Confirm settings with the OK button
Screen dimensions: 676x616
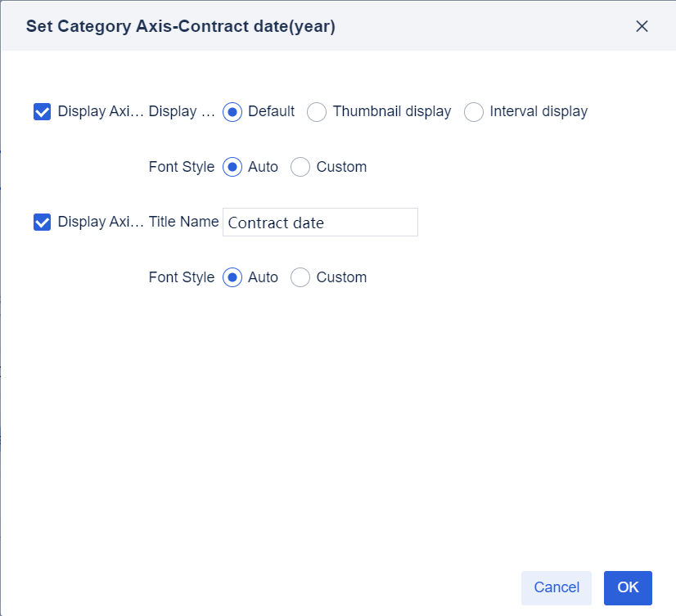pyautogui.click(x=628, y=587)
